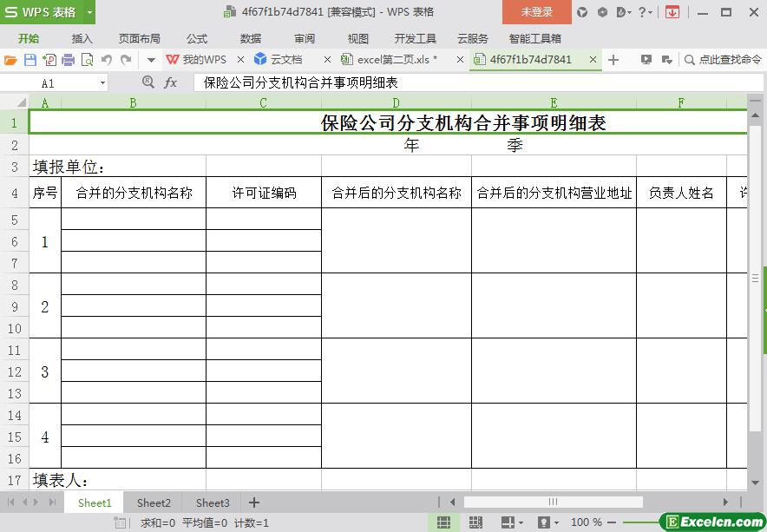Click the Print icon in quick toolbar
This screenshot has width=767, height=532.
point(68,60)
